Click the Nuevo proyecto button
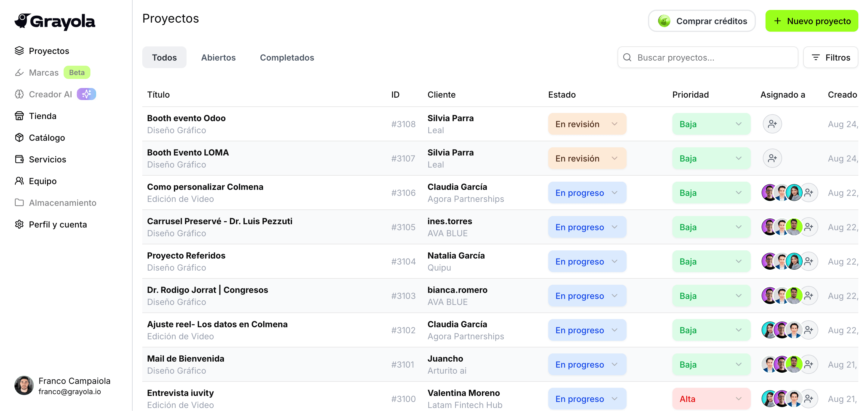Screen dimensions: 868x411 coord(812,20)
